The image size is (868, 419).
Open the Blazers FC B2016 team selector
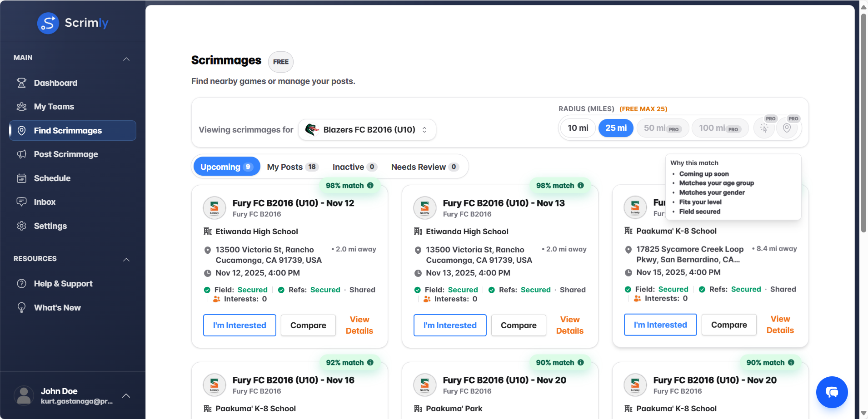[x=366, y=129]
